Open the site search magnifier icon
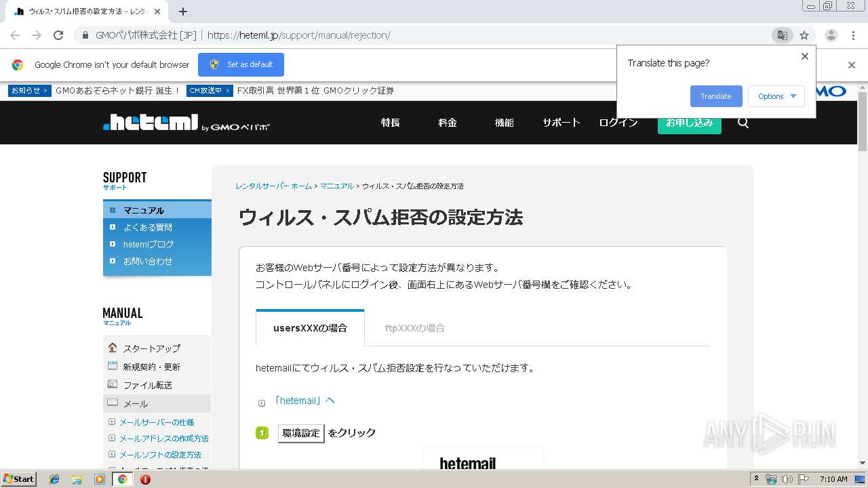868x488 pixels. [x=743, y=123]
